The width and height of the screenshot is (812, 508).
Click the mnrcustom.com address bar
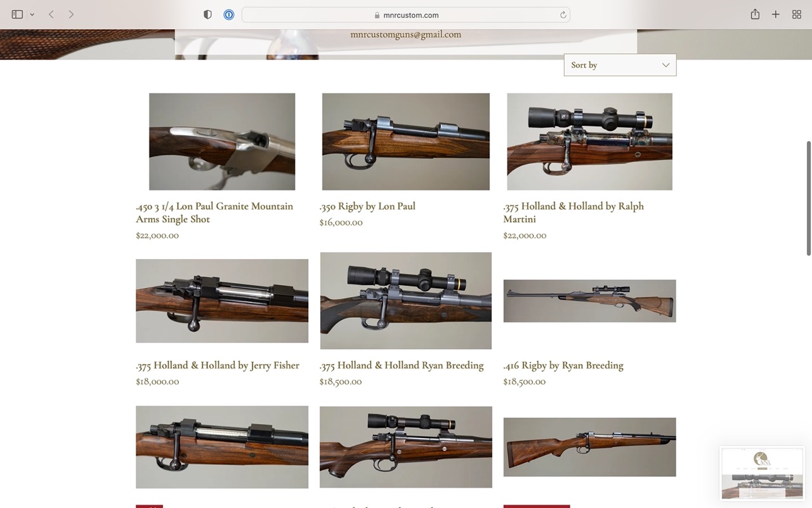406,15
